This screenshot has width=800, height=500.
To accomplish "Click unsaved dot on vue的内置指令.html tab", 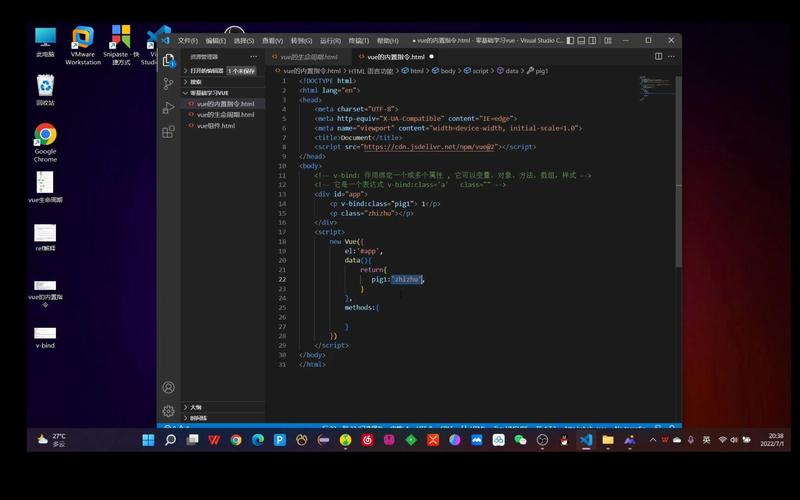I will coord(432,57).
